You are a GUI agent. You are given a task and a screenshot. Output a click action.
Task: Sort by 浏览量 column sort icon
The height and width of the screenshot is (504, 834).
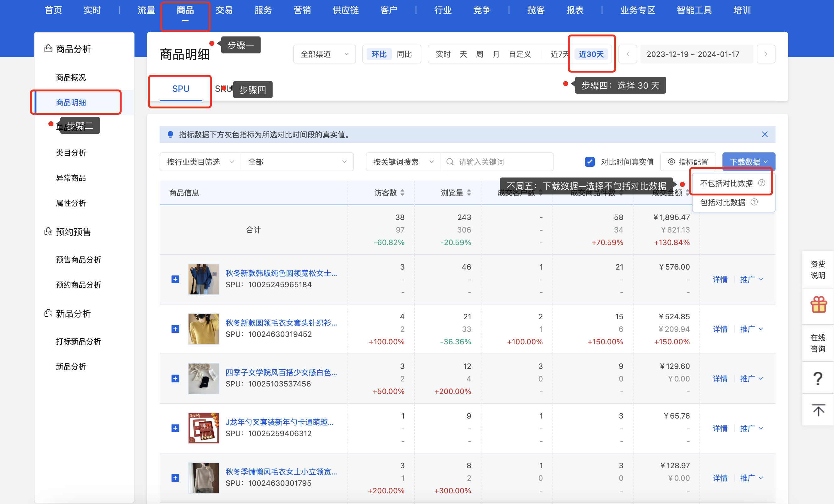469,193
